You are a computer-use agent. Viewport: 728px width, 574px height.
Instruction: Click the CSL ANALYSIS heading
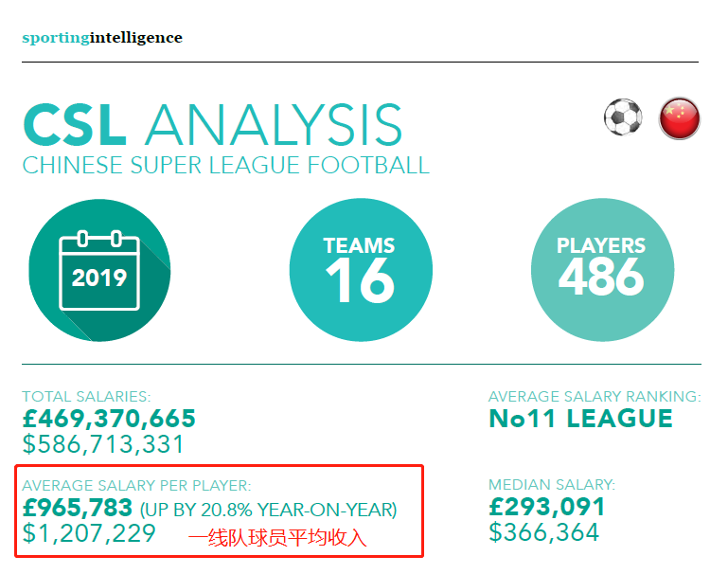coord(212,124)
